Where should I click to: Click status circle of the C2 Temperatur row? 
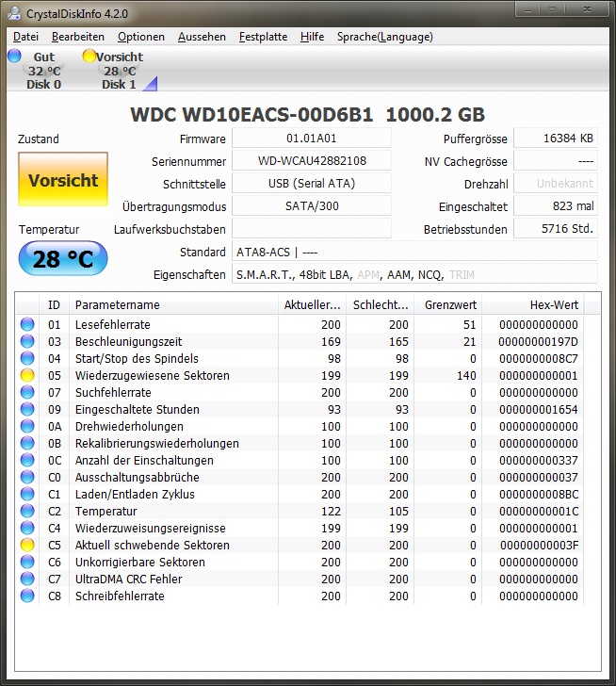(x=27, y=511)
